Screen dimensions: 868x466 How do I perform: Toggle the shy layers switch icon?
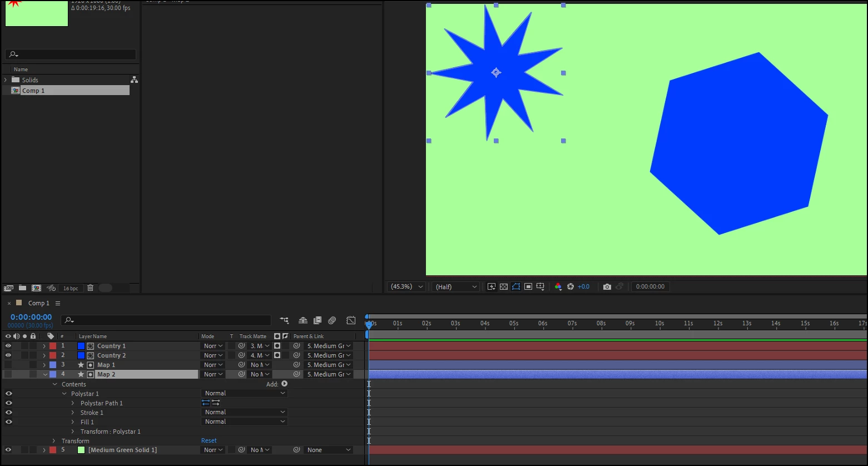click(x=303, y=320)
